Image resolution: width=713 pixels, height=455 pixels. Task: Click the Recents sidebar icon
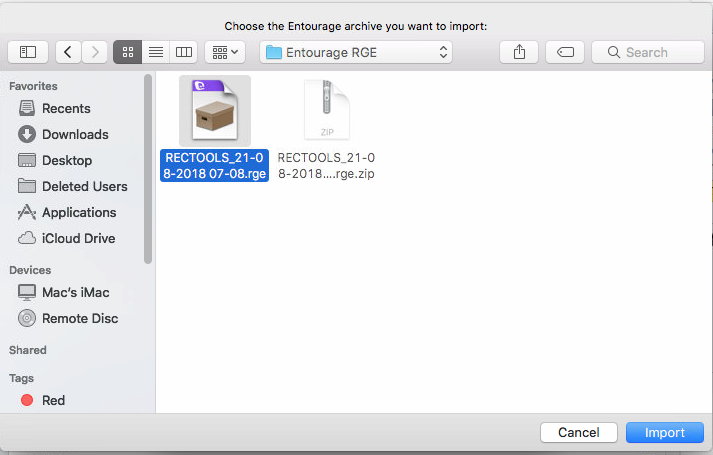coord(27,108)
